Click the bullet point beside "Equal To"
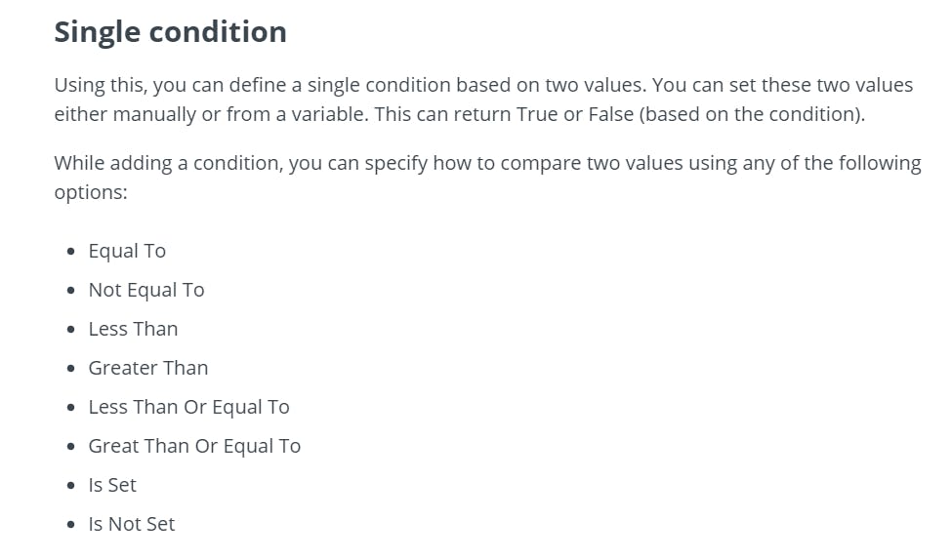Viewport: 952px width, 560px height. [x=71, y=252]
